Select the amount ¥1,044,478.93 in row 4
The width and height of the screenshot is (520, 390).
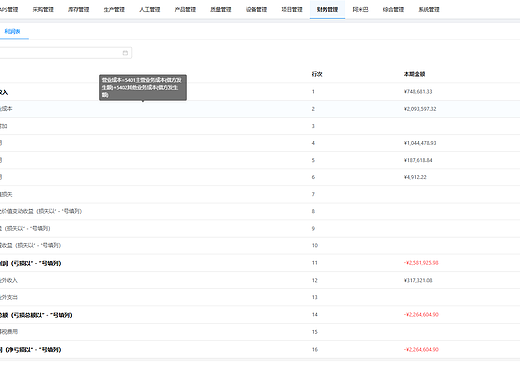[x=420, y=143]
